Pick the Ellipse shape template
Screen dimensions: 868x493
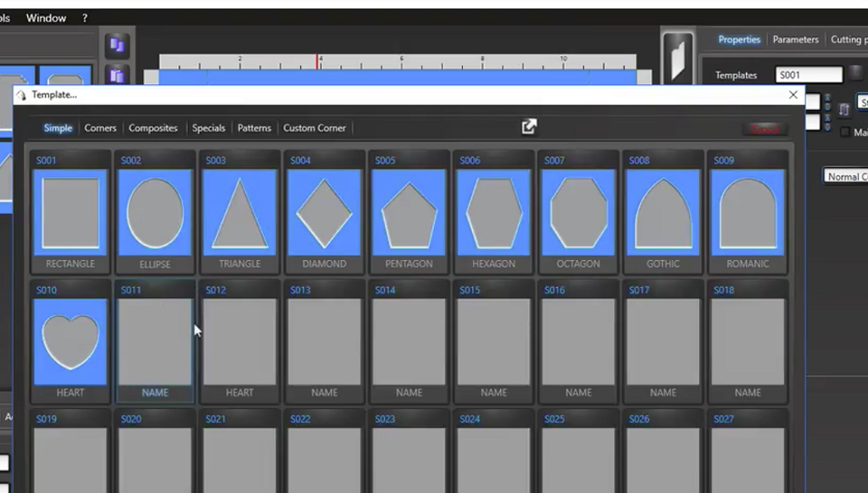click(155, 213)
